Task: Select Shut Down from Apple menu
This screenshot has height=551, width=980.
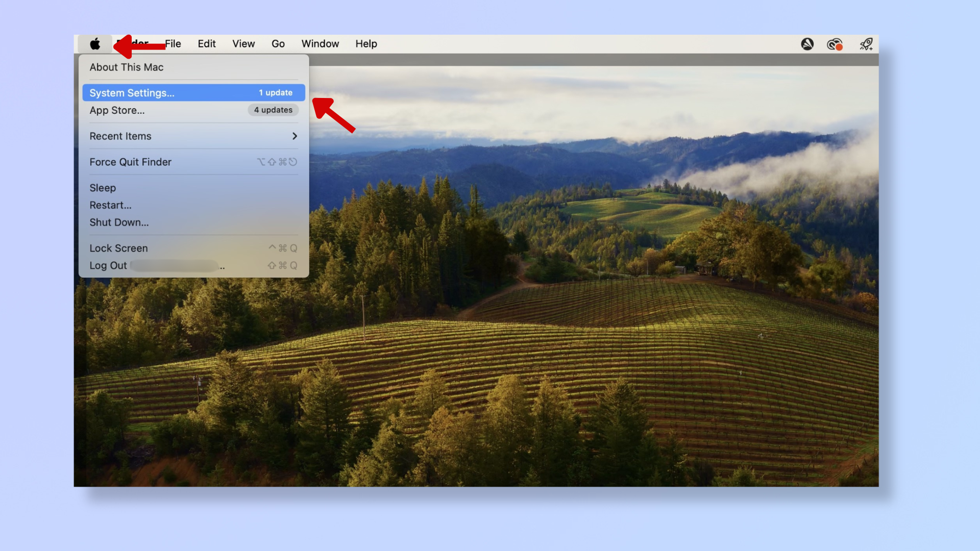Action: click(119, 222)
